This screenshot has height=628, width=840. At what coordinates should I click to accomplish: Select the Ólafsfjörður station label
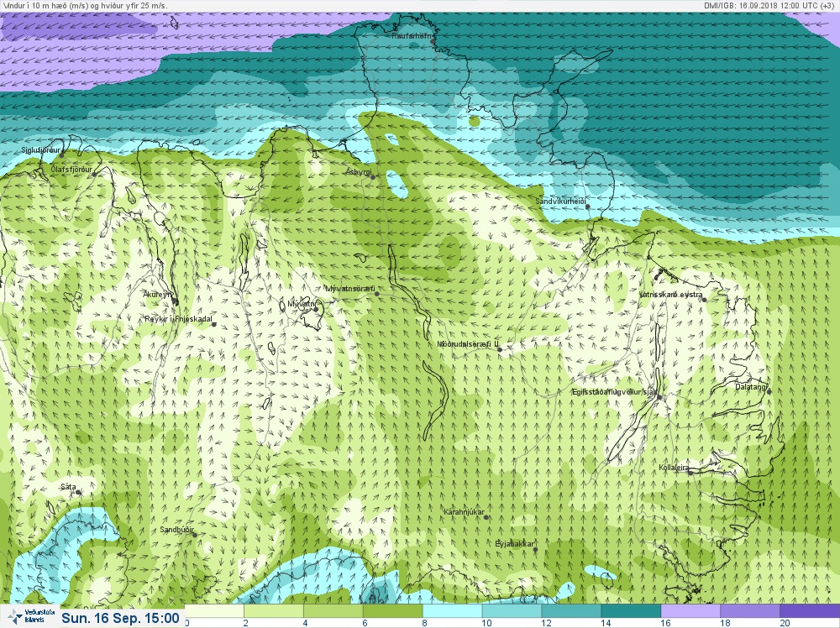71,170
